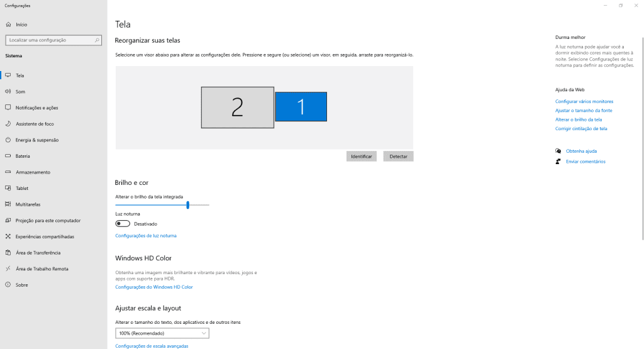Open the 100% (Recomendado) scale dropdown
The width and height of the screenshot is (644, 349).
(162, 333)
